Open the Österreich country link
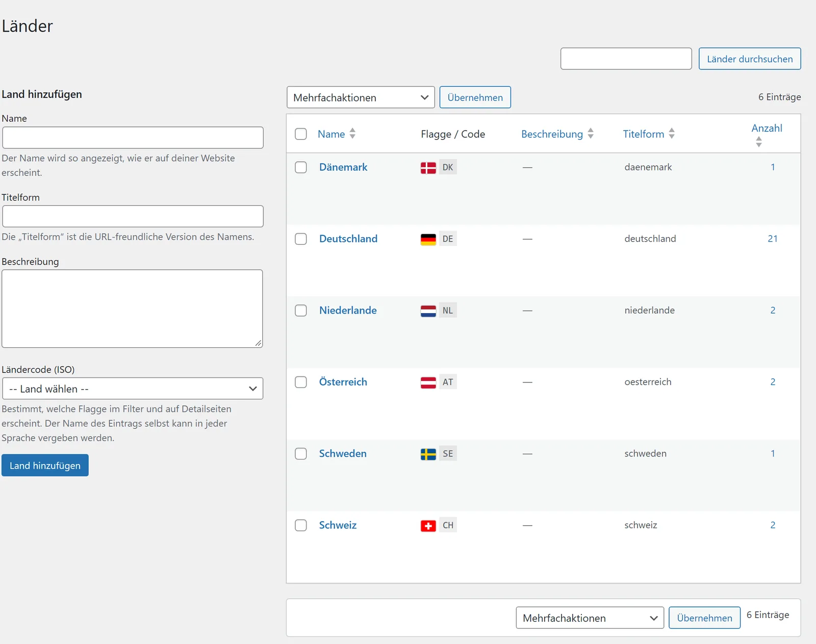816x644 pixels. [x=343, y=382]
